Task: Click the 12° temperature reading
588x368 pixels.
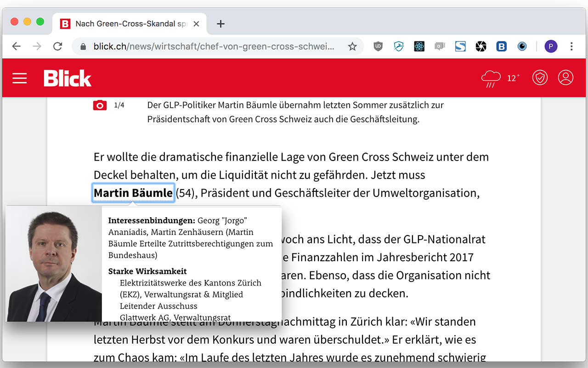Action: pyautogui.click(x=513, y=78)
